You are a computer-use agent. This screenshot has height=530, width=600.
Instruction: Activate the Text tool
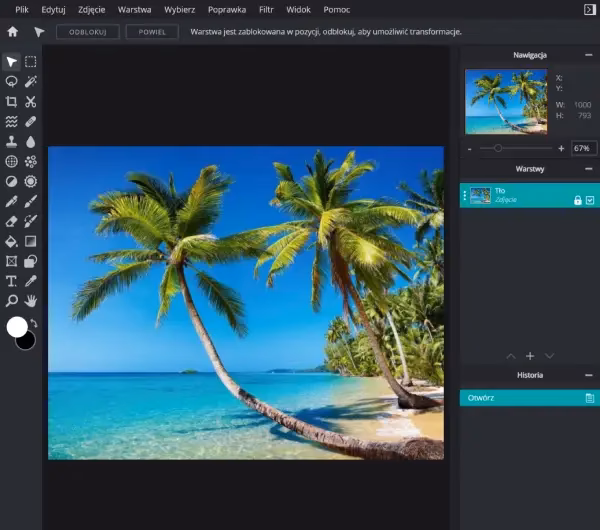click(x=12, y=280)
